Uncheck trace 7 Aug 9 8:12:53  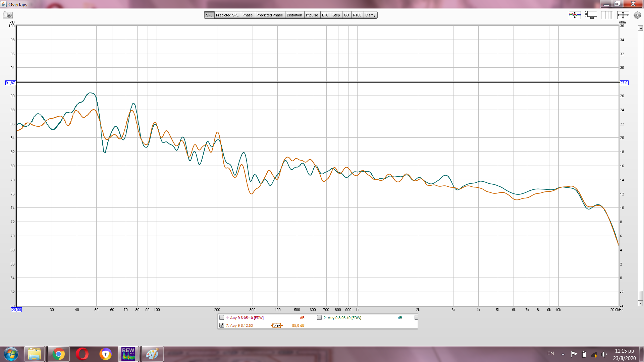pos(222,325)
